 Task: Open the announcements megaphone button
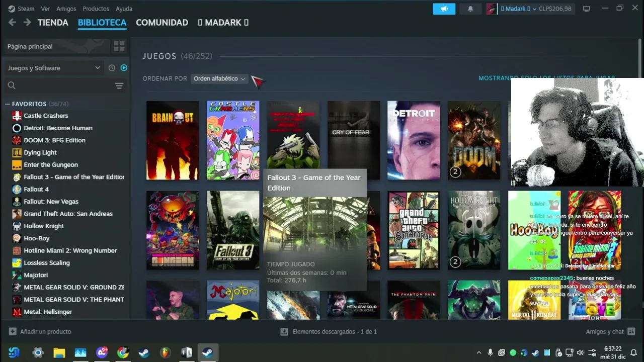[x=444, y=9]
